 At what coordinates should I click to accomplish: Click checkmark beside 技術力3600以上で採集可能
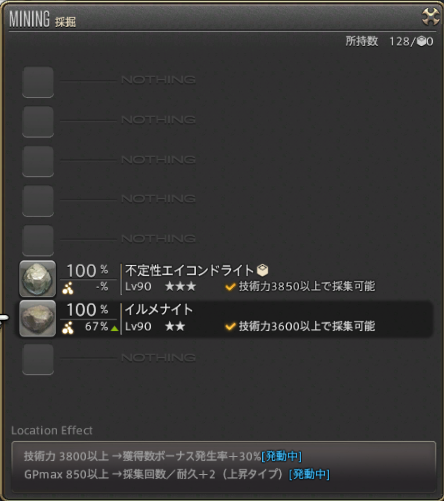pos(230,326)
